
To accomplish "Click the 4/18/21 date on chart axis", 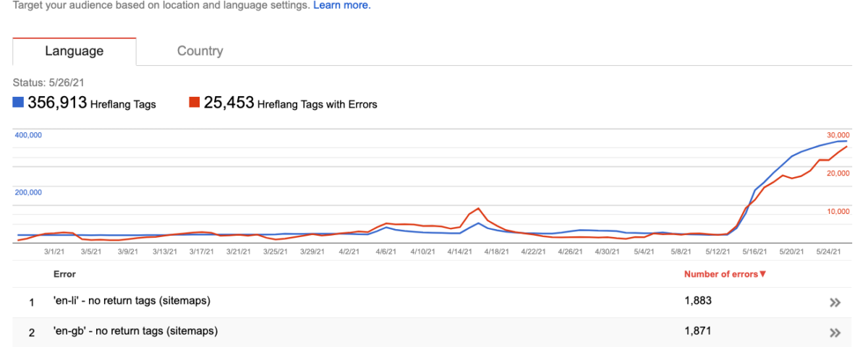I will (495, 252).
